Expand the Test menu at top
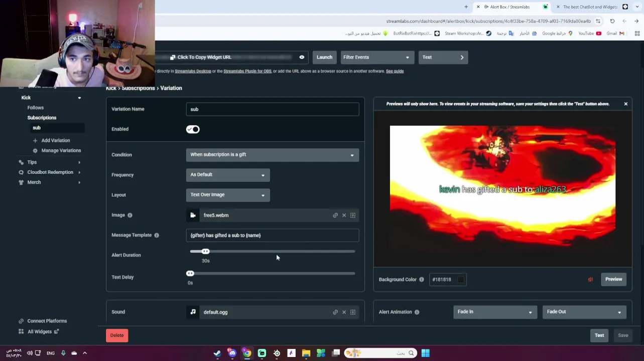Viewport: 644px width, 361px height. click(444, 57)
